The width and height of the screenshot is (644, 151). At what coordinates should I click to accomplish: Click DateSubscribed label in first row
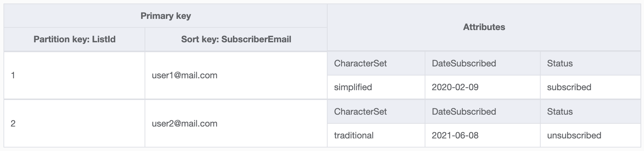click(x=464, y=64)
